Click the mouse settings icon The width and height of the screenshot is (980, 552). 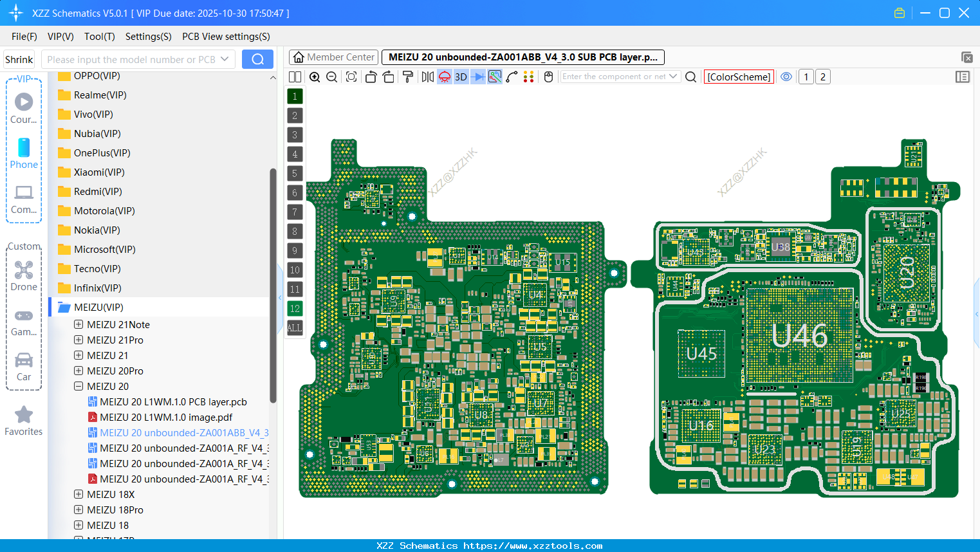tap(549, 77)
